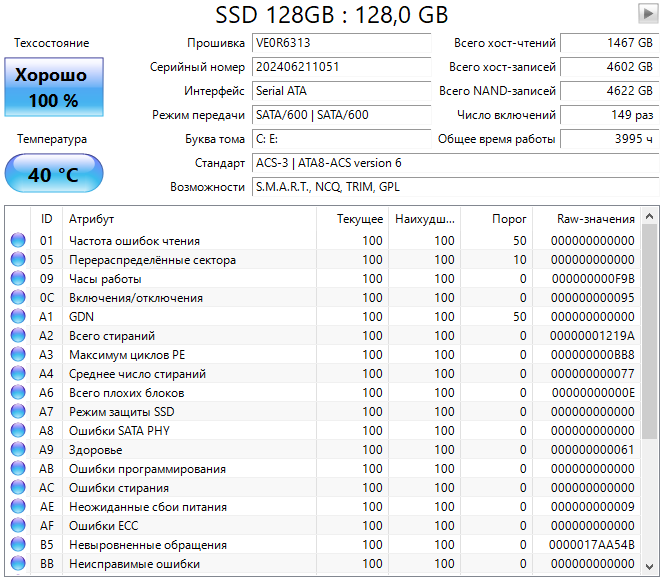Screen dimensions: 667x580
Task: Click the status circle for Ошибки ECC
Action: (x=18, y=526)
